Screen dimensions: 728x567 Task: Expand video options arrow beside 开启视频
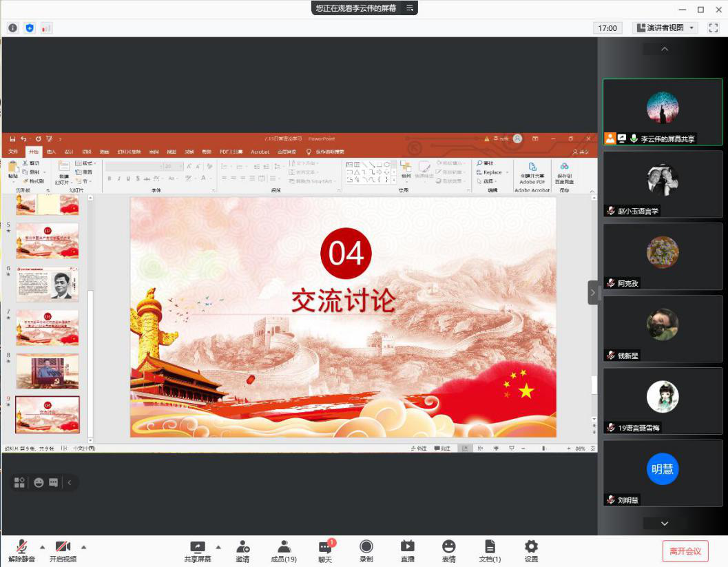(x=83, y=547)
